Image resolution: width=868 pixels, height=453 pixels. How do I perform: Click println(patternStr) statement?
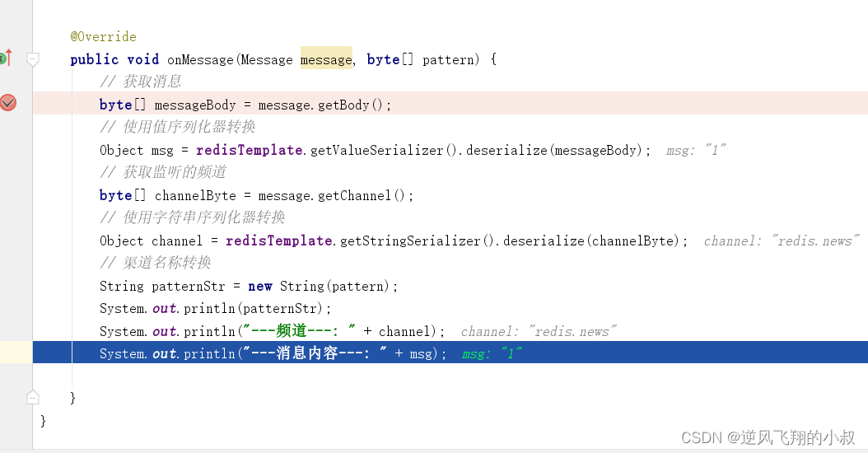tap(215, 309)
